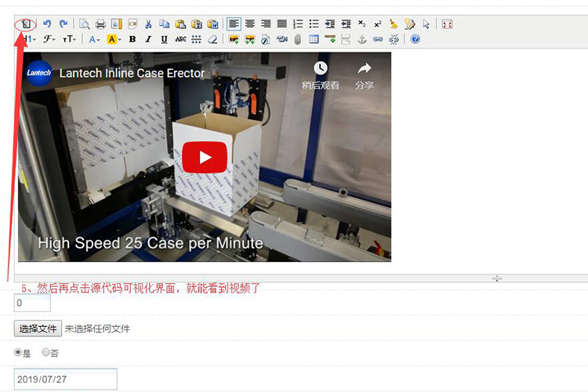Insert a numbered list

298,24
